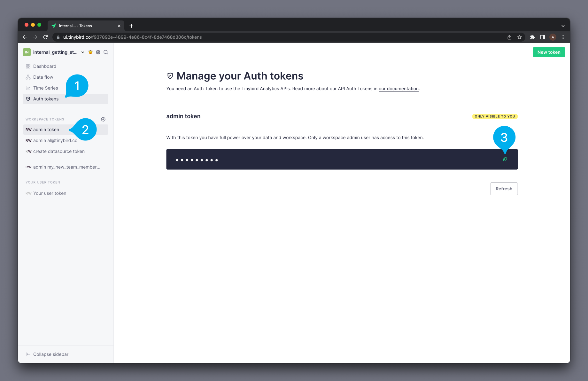Image resolution: width=588 pixels, height=381 pixels.
Task: Copy the admin token to clipboard
Action: click(505, 159)
